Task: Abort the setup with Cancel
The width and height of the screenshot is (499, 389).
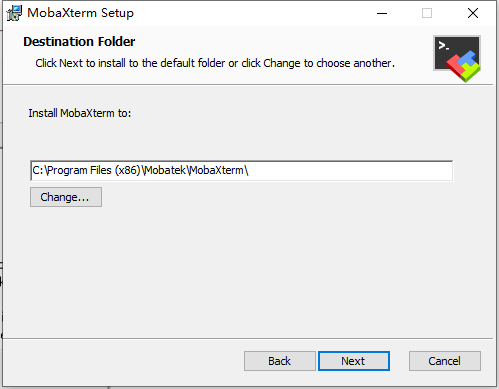Action: pos(445,361)
